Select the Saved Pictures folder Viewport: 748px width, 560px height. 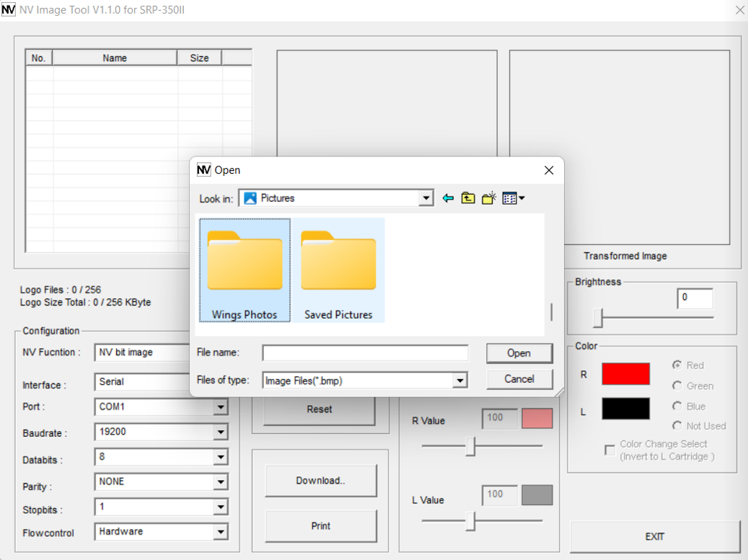[338, 270]
